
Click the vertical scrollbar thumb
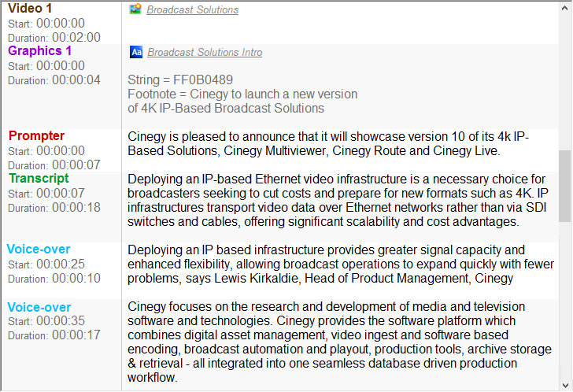564,186
